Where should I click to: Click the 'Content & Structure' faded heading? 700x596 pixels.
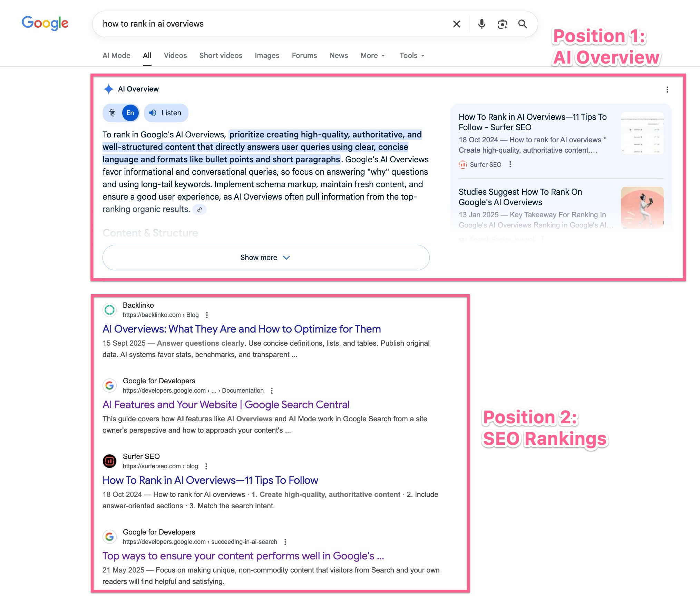[x=150, y=233]
